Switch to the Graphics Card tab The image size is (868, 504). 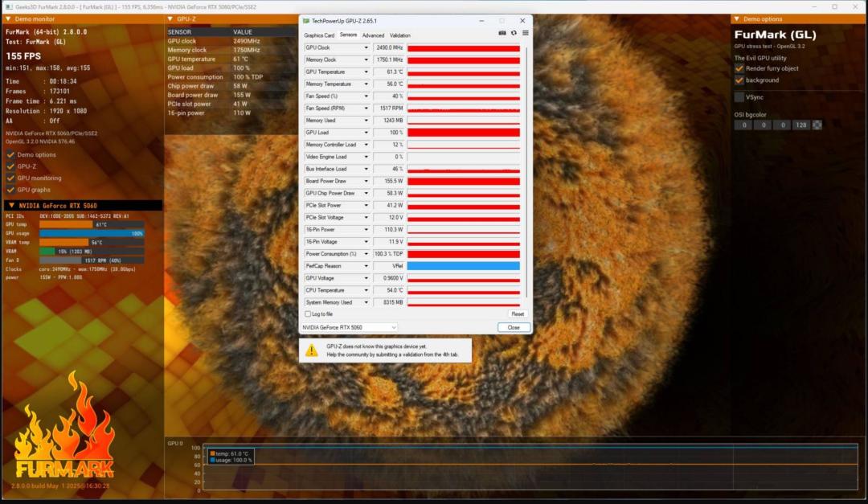pos(319,35)
